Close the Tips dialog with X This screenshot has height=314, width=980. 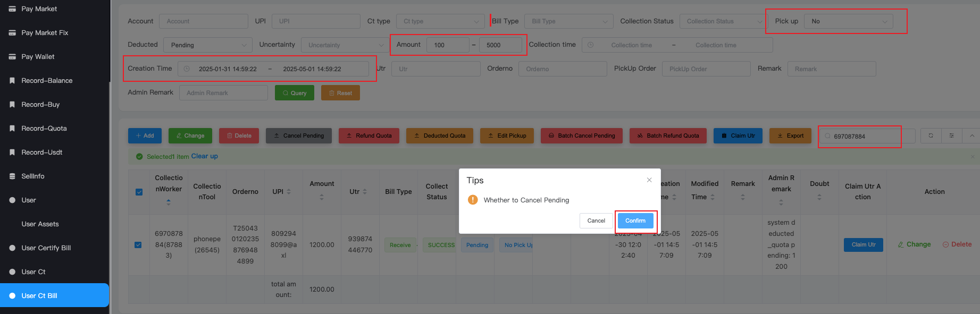(x=649, y=180)
